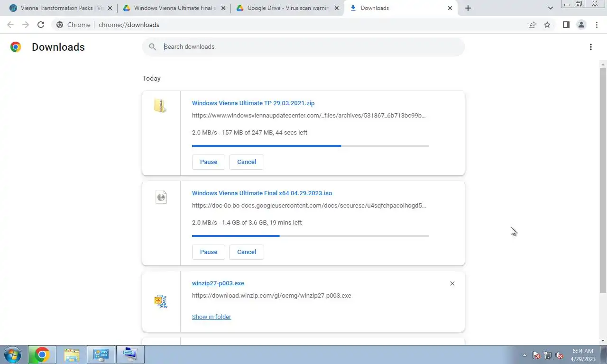Image resolution: width=607 pixels, height=364 pixels.
Task: Click the scrollbar up arrow
Action: pyautogui.click(x=603, y=64)
